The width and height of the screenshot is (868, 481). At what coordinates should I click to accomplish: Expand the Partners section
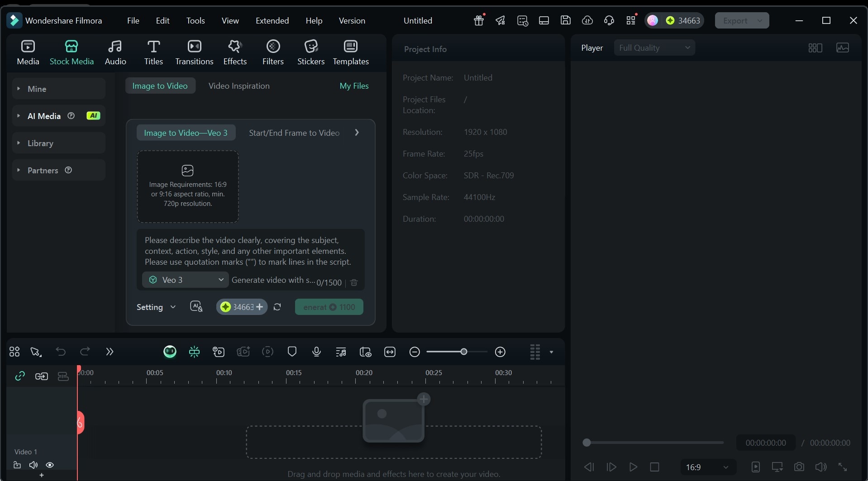59,170
